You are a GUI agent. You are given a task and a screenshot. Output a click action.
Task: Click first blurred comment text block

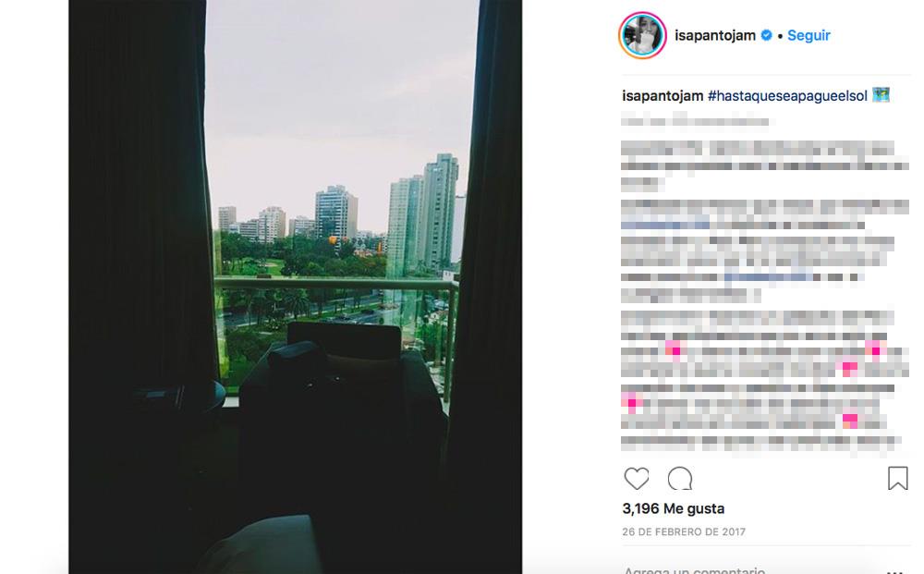coord(765,165)
